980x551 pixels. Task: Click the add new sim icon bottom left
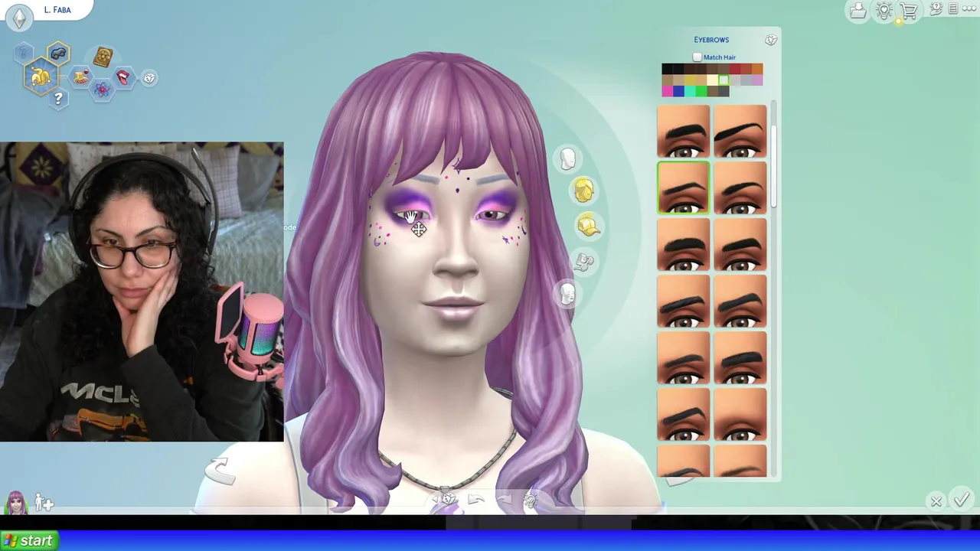[44, 504]
